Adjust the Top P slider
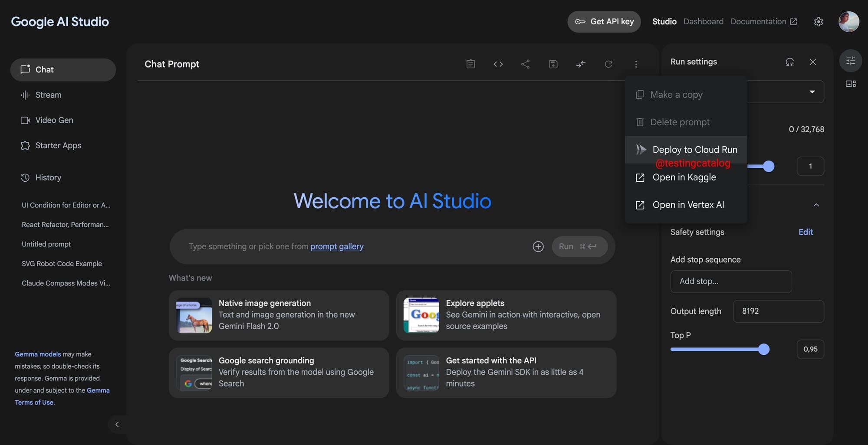The width and height of the screenshot is (868, 445). (764, 349)
